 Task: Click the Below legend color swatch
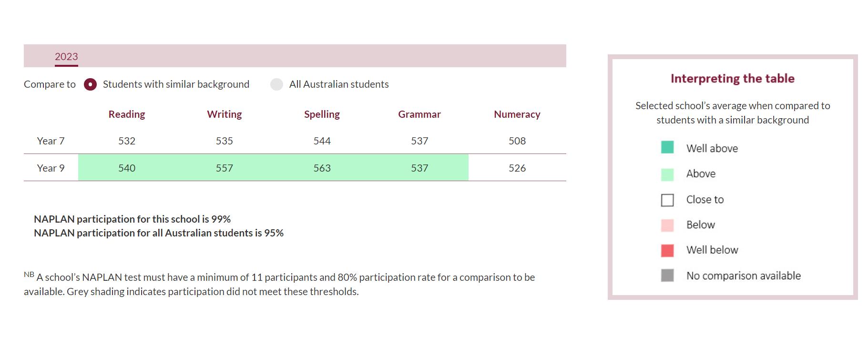pyautogui.click(x=667, y=225)
